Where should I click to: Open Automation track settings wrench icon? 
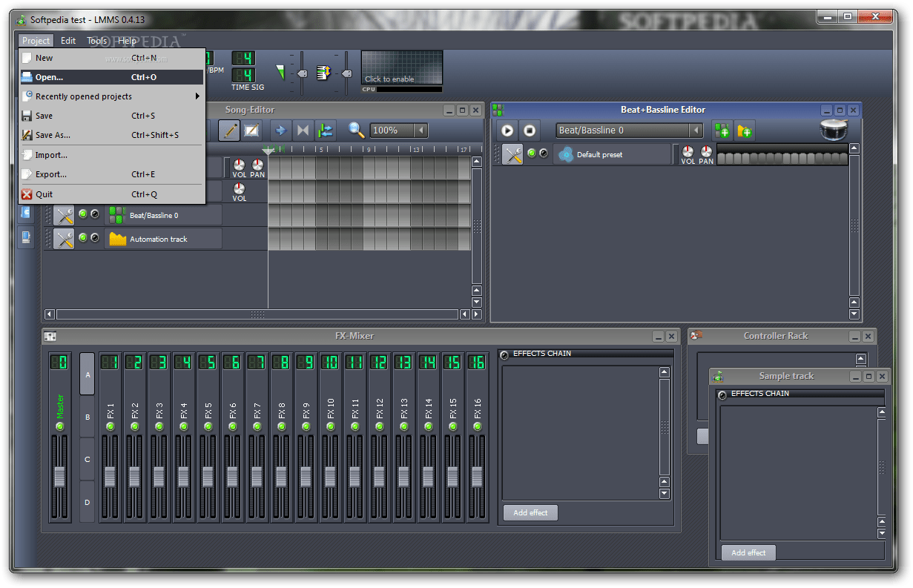[x=64, y=239]
